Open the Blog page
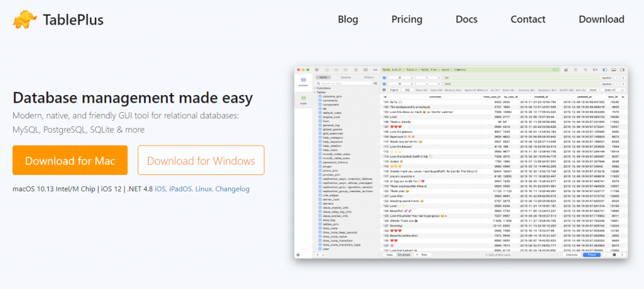 pyautogui.click(x=348, y=20)
